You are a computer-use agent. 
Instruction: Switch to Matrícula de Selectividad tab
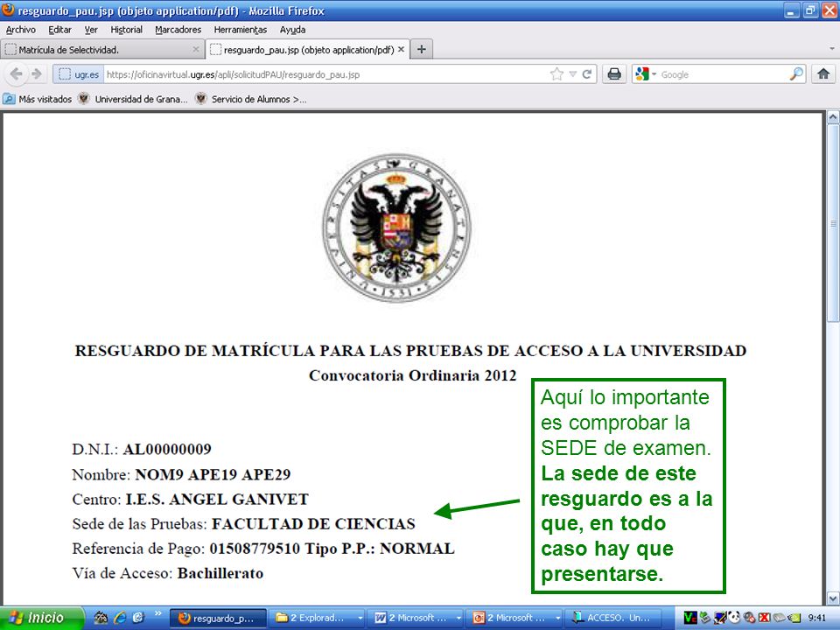tap(101, 50)
